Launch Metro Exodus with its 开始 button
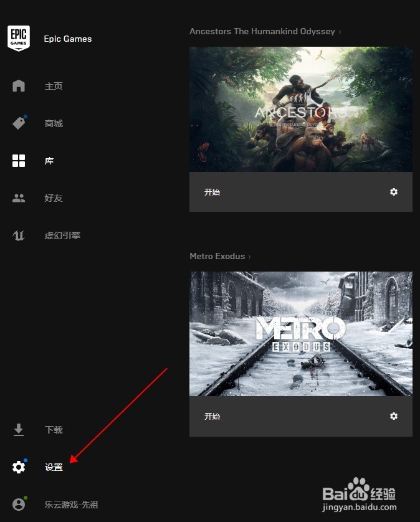 click(x=212, y=416)
